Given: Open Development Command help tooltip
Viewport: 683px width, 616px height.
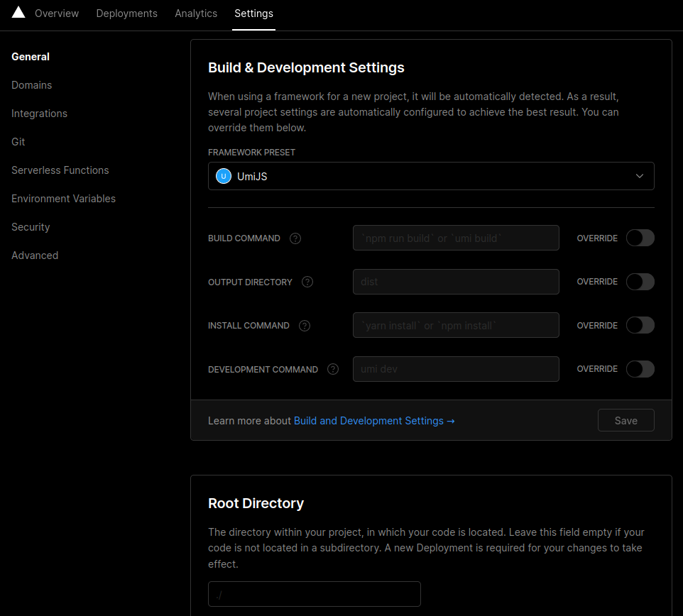Looking at the screenshot, I should 332,369.
